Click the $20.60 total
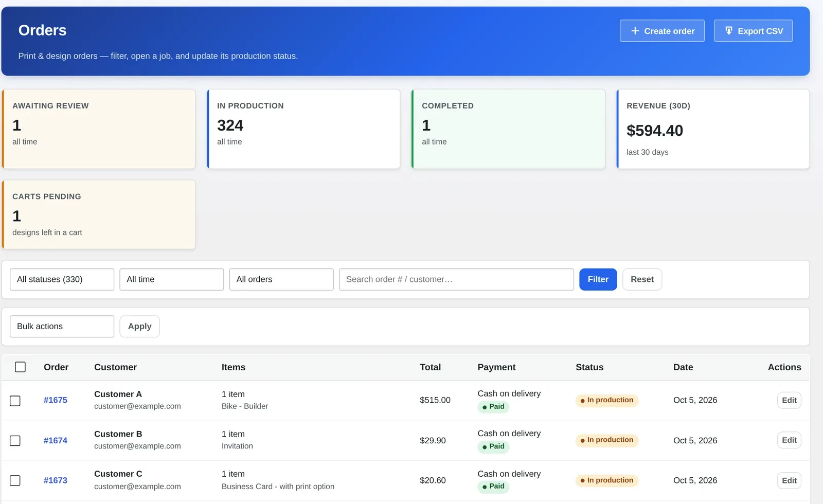 click(433, 480)
